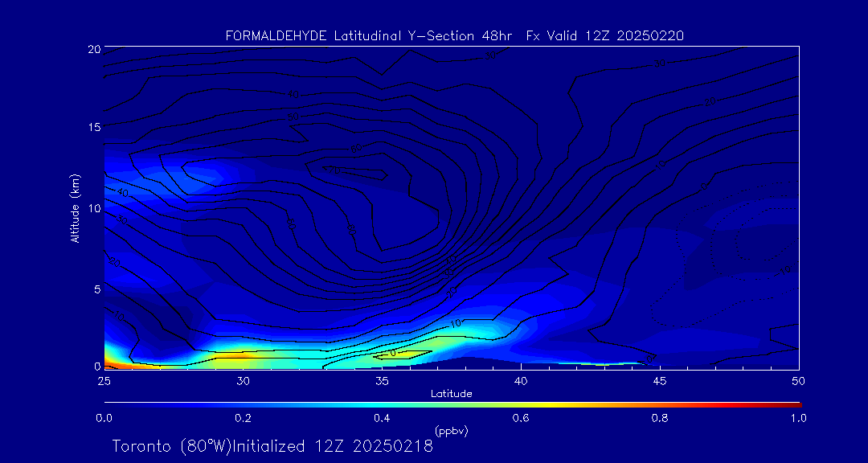Click latitude axis tick label 35
The image size is (868, 463).
[382, 380]
